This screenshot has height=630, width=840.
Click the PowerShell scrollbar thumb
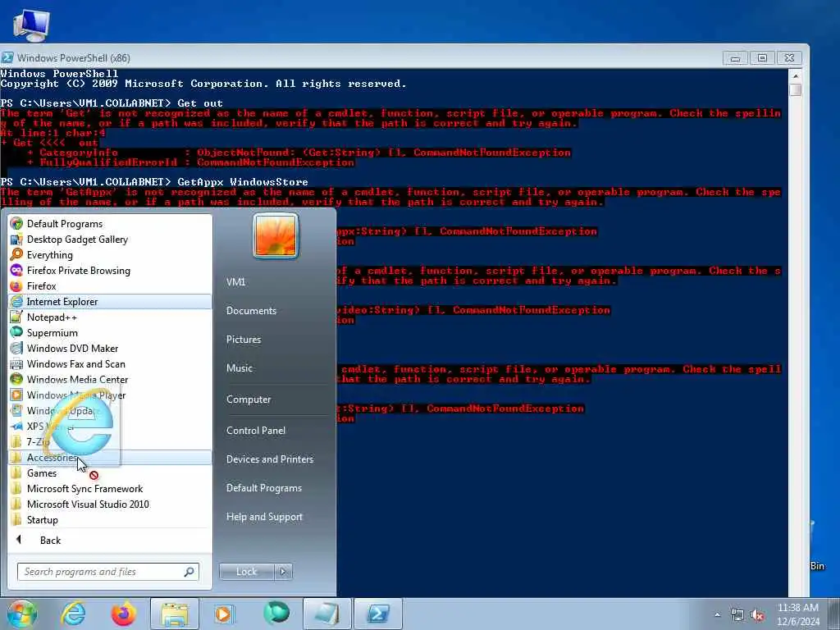pyautogui.click(x=796, y=89)
